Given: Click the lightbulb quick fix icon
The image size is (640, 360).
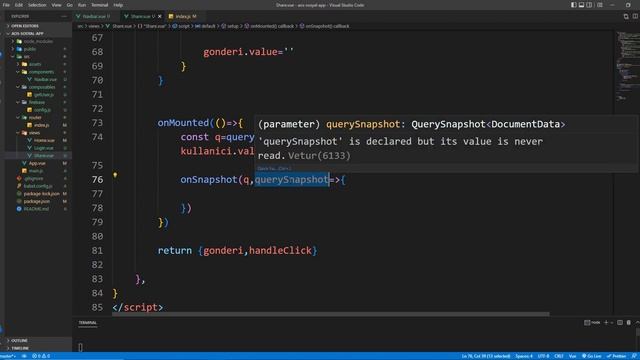Looking at the screenshot, I should point(115,175).
